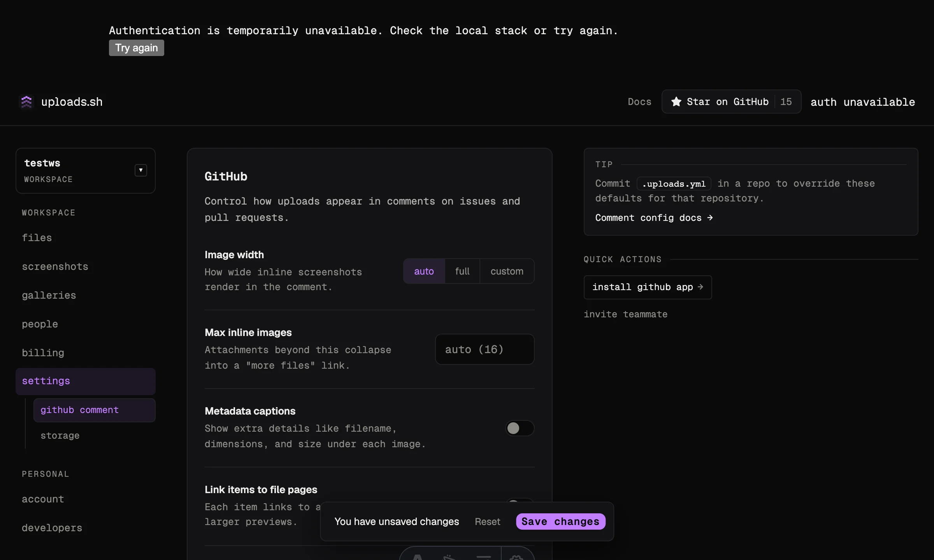Set image width to full
Image resolution: width=934 pixels, height=560 pixels.
point(462,271)
